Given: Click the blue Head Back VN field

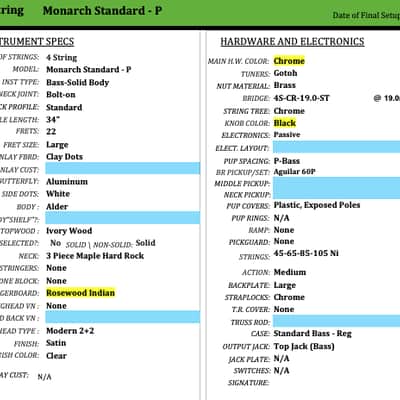Looking at the screenshot, I should coord(123,317).
